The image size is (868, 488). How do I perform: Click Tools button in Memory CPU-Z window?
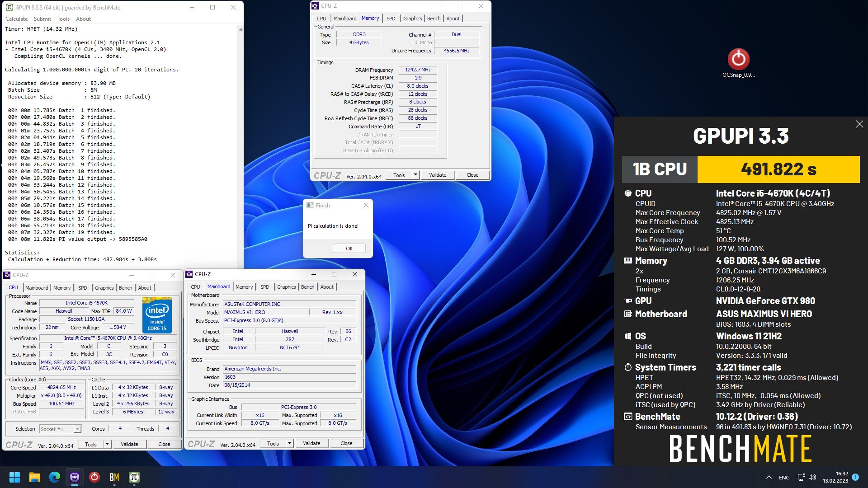click(x=399, y=175)
